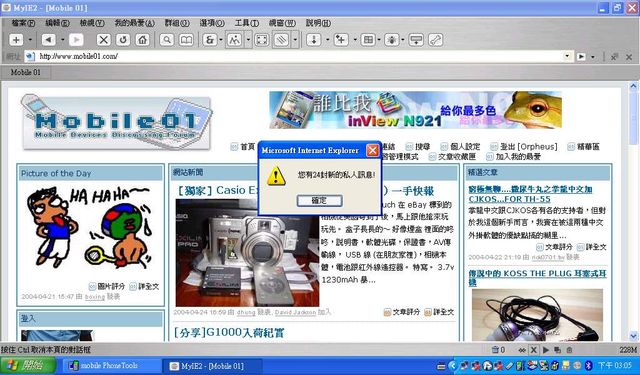Open the 群組(G) menu
This screenshot has height=375, width=640.
click(177, 23)
